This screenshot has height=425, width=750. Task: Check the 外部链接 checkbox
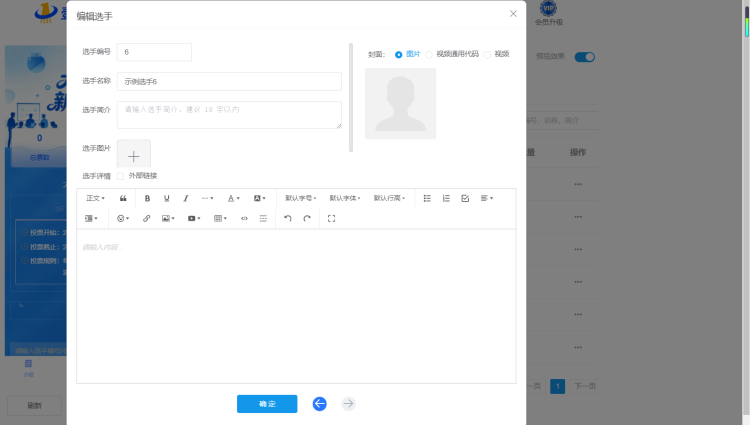pyautogui.click(x=121, y=176)
